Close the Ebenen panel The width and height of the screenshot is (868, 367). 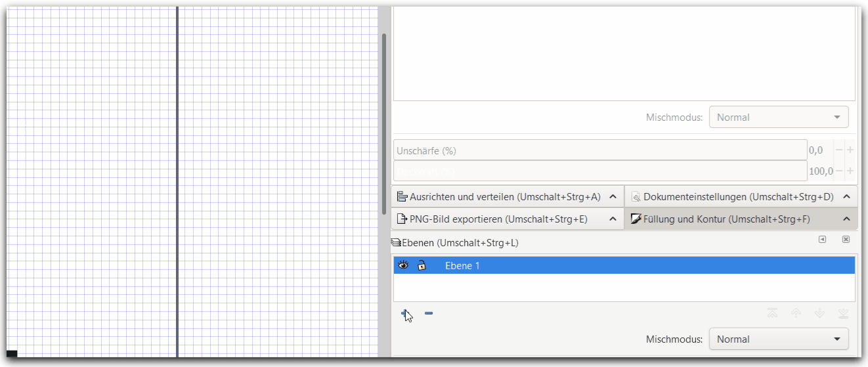coord(846,240)
